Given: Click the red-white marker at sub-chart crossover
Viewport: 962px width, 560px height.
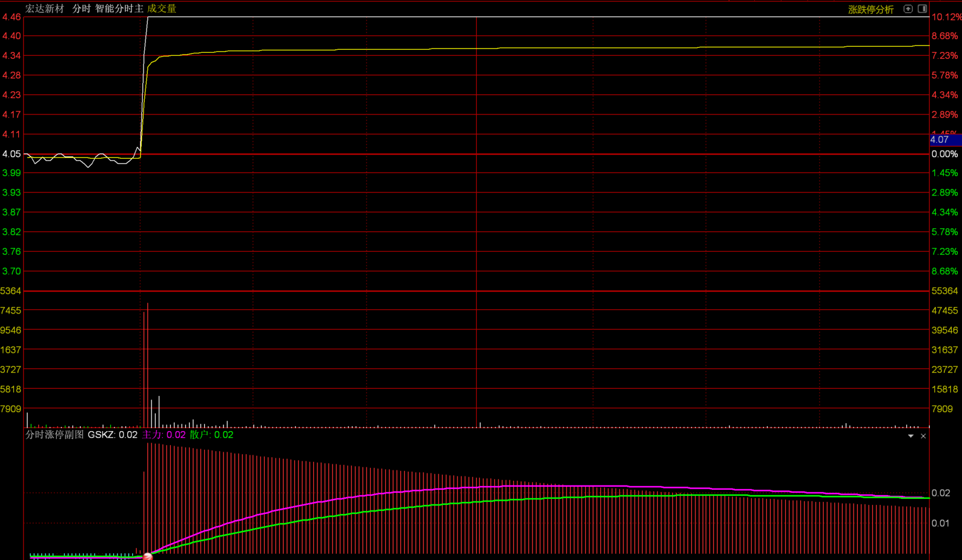Looking at the screenshot, I should (x=147, y=556).
